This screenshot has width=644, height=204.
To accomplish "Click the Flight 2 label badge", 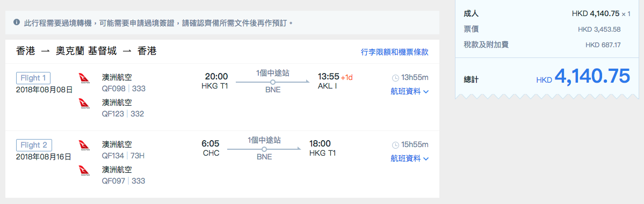I will [x=34, y=145].
